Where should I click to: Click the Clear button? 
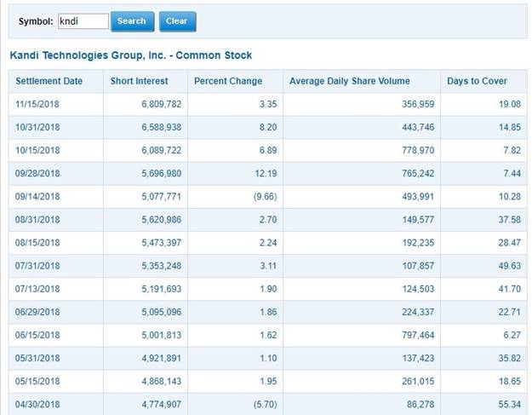pyautogui.click(x=177, y=21)
